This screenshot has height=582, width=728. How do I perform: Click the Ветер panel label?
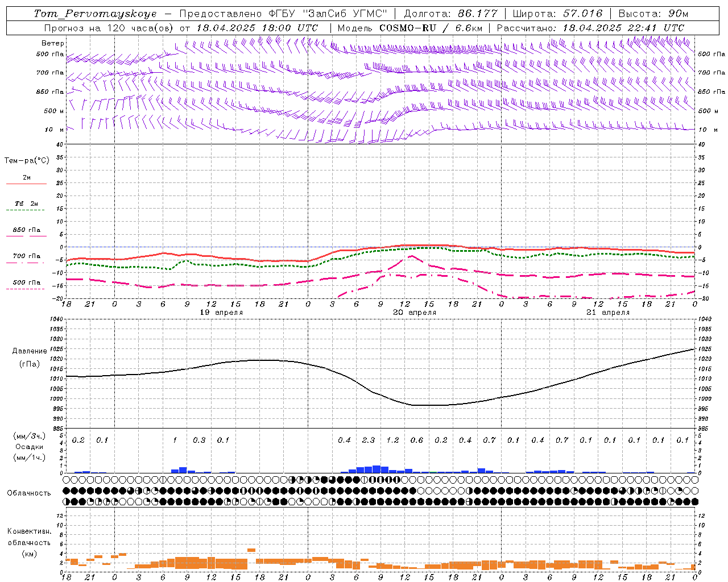pos(53,43)
